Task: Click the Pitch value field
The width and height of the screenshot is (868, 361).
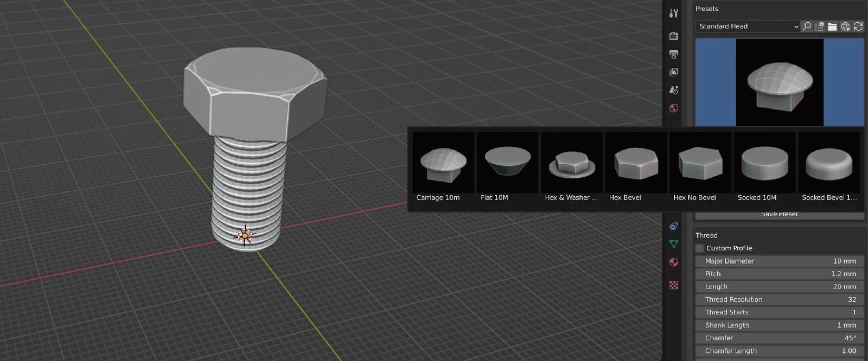Action: 780,274
